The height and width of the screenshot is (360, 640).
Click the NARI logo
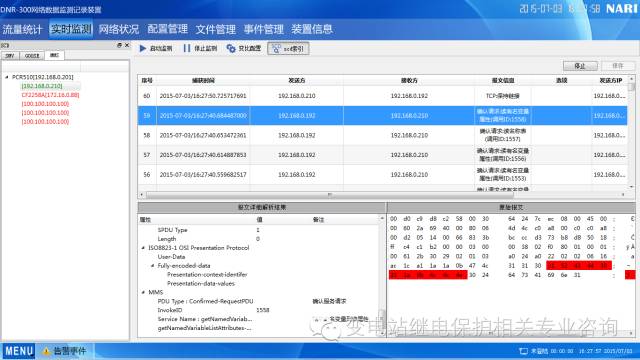coord(622,9)
